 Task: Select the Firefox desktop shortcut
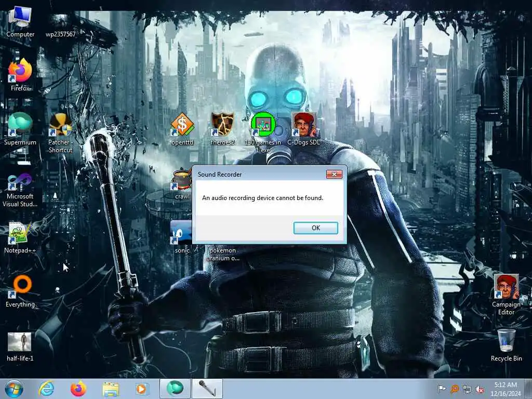coord(20,75)
